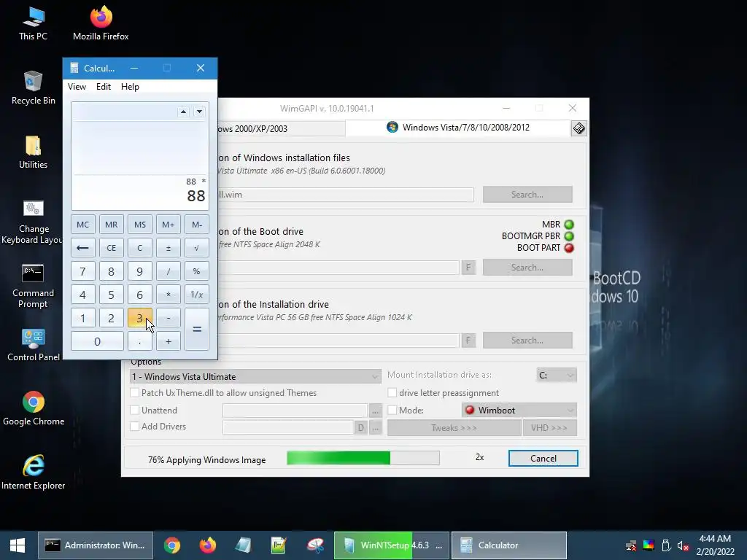Enable the Mode checkbox
Image resolution: width=747 pixels, height=560 pixels.
(392, 410)
